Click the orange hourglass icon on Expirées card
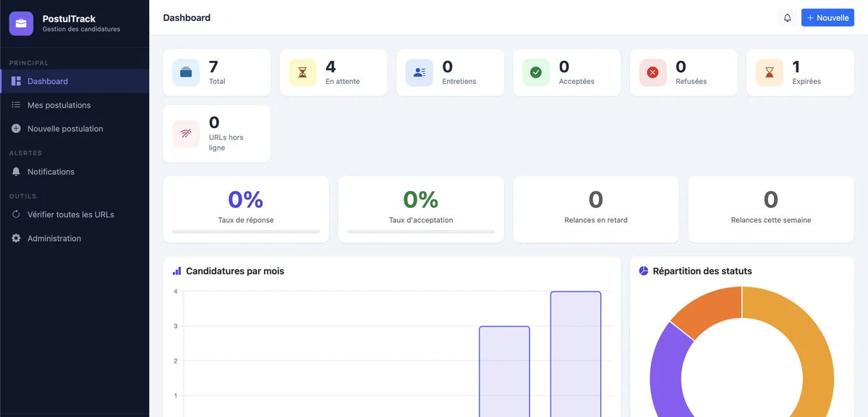Viewport: 868px width, 417px height. [x=770, y=72]
